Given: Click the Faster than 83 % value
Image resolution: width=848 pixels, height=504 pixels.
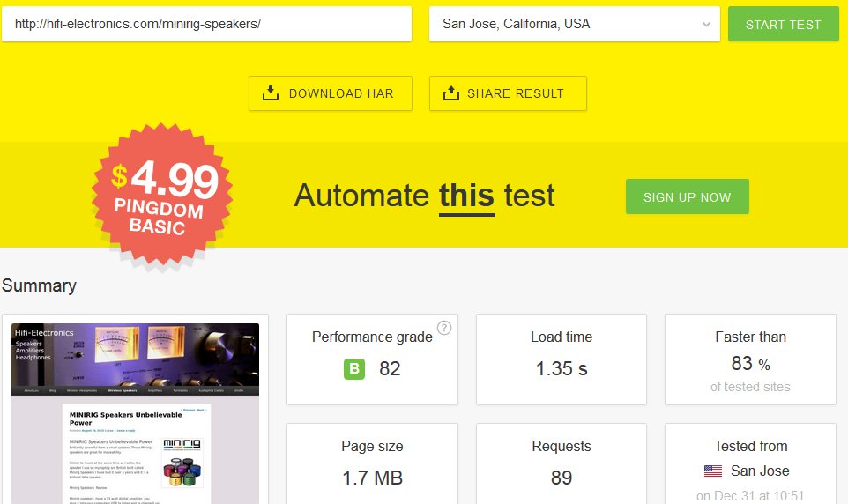Looking at the screenshot, I should (751, 363).
